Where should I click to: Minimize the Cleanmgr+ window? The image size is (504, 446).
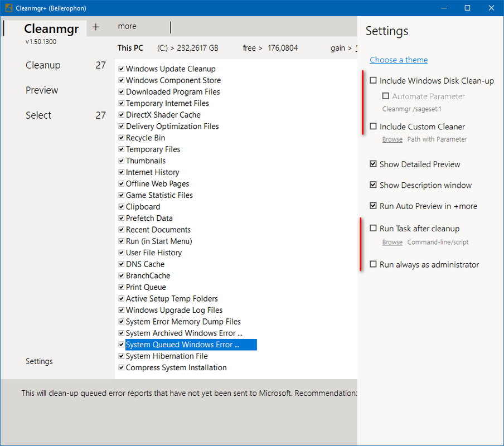pos(444,8)
